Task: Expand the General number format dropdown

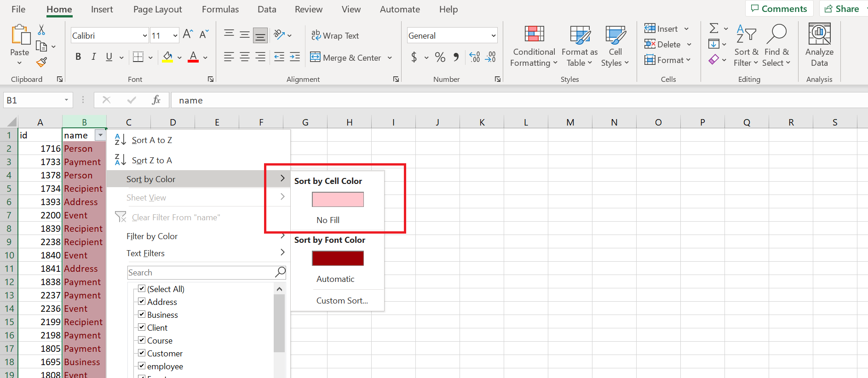Action: tap(493, 35)
